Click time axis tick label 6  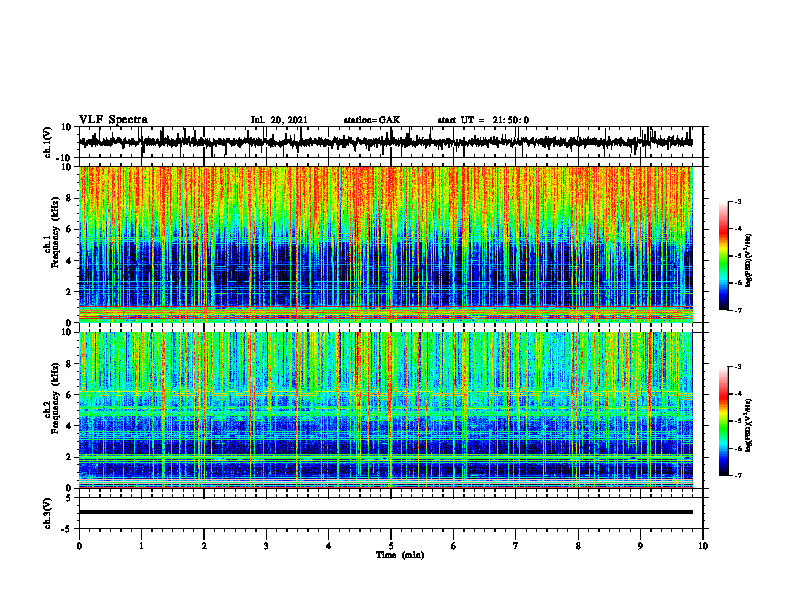454,546
